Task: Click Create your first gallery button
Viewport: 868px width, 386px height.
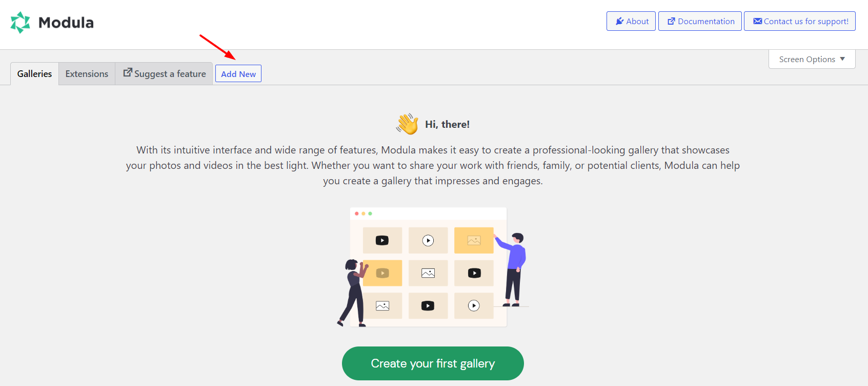Action: tap(433, 363)
